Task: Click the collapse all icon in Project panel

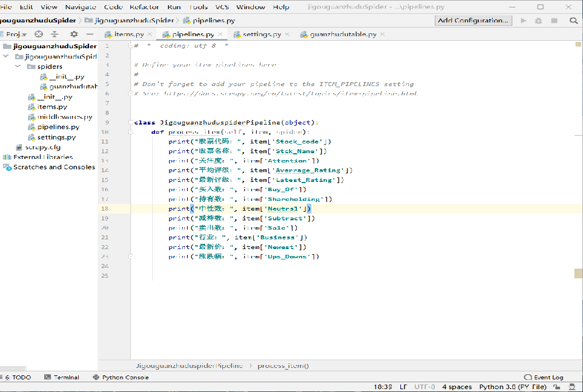Action: (x=55, y=34)
